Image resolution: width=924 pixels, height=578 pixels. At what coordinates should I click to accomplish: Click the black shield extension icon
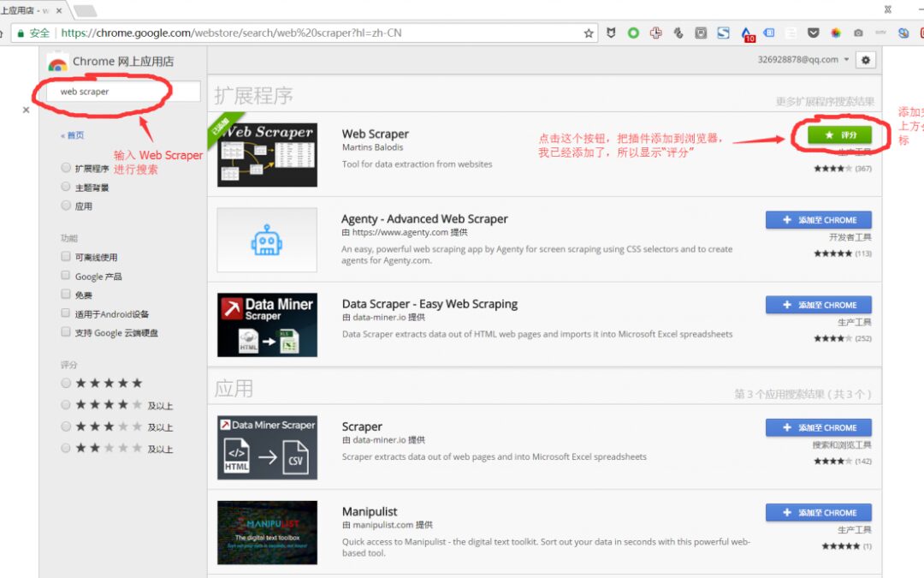tap(611, 33)
